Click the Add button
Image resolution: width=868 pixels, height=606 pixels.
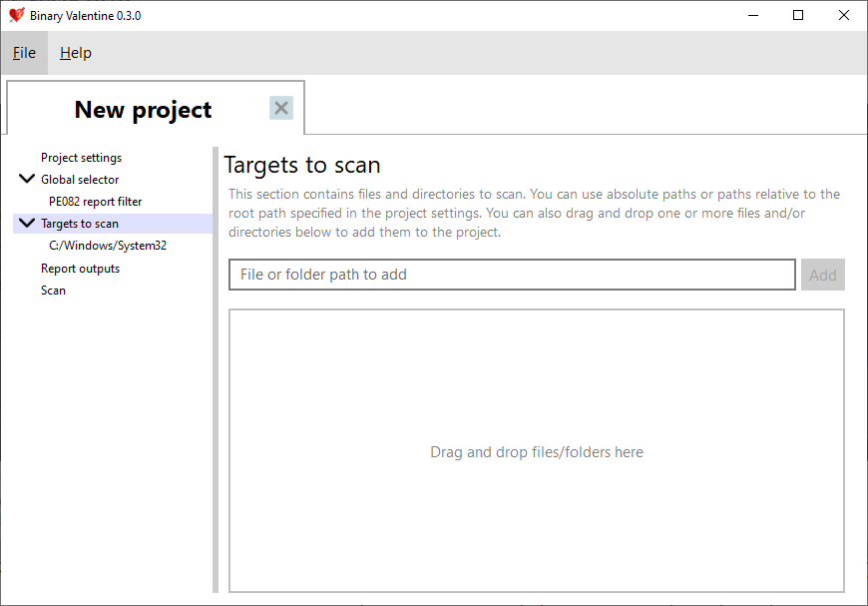pos(823,275)
